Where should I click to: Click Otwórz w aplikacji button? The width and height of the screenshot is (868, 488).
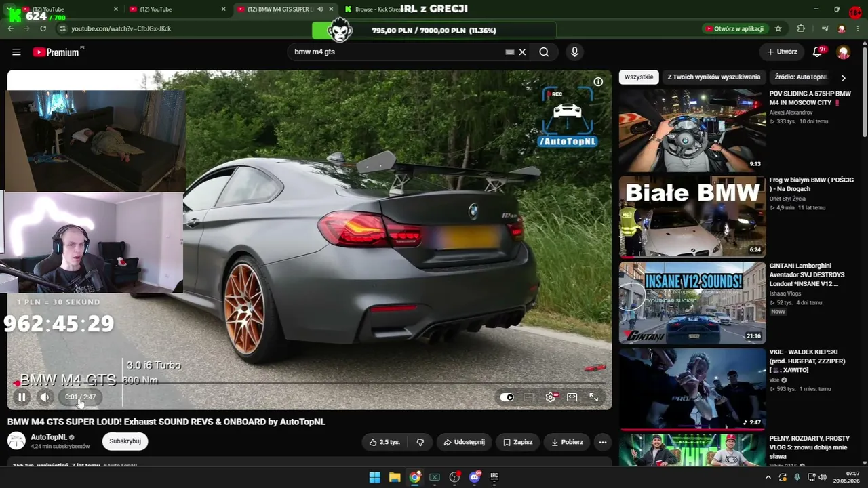pos(735,28)
